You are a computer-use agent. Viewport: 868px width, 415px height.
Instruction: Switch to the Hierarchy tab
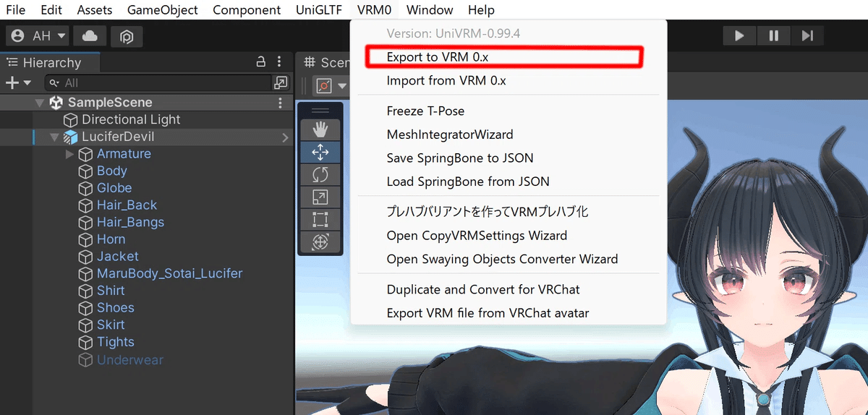tap(43, 63)
